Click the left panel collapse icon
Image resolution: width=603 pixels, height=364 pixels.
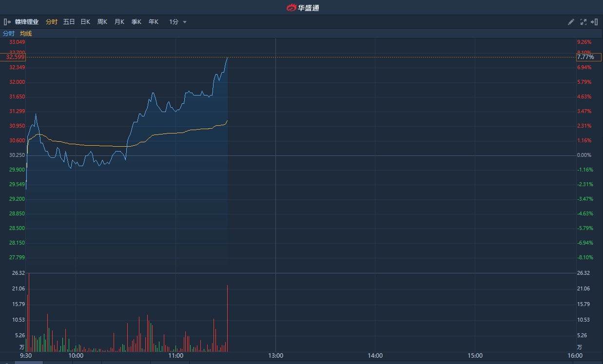tap(7, 22)
